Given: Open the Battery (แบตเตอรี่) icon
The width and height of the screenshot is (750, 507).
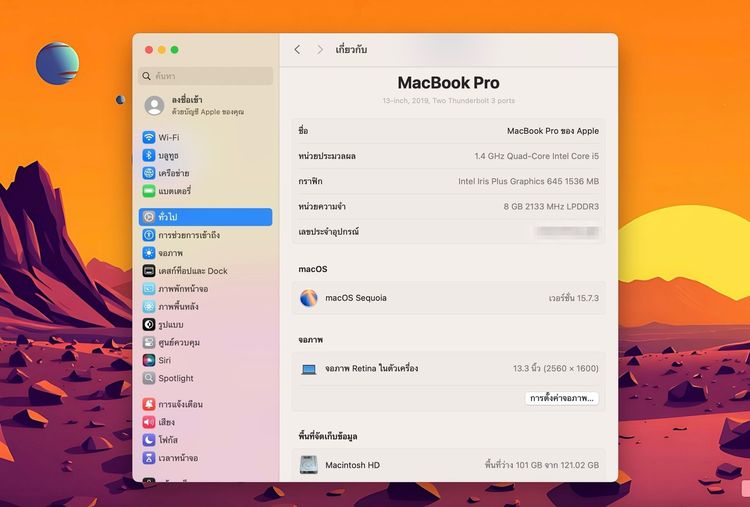Looking at the screenshot, I should coord(149,191).
